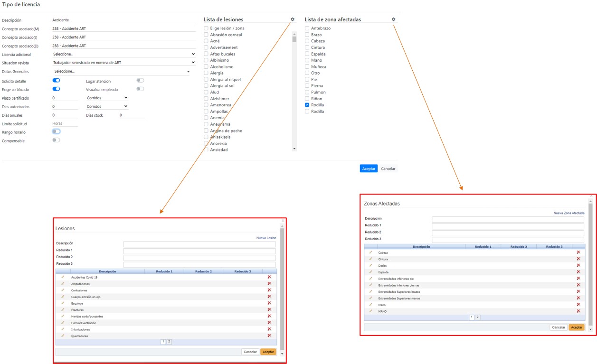This screenshot has width=597, height=364.
Task: Open settings gear for Lista de zona afectadas
Action: 393,19
